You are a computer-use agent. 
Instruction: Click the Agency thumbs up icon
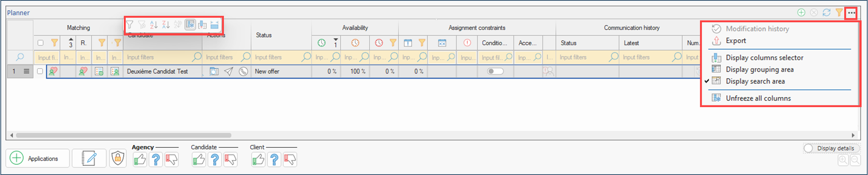140,160
